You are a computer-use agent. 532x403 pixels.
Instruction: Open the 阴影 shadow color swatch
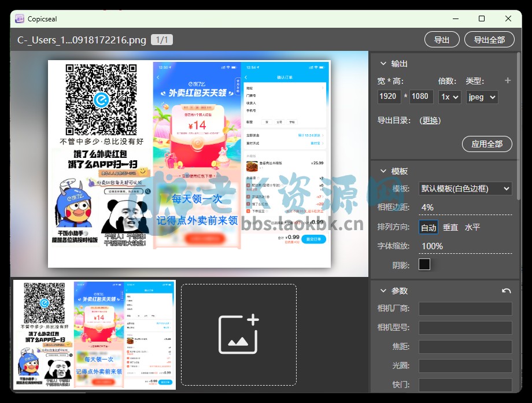coord(424,265)
